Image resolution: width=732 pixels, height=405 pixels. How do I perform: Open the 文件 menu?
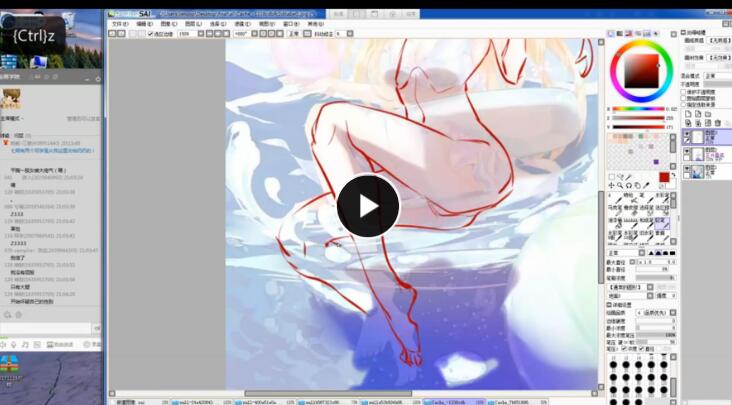point(120,23)
